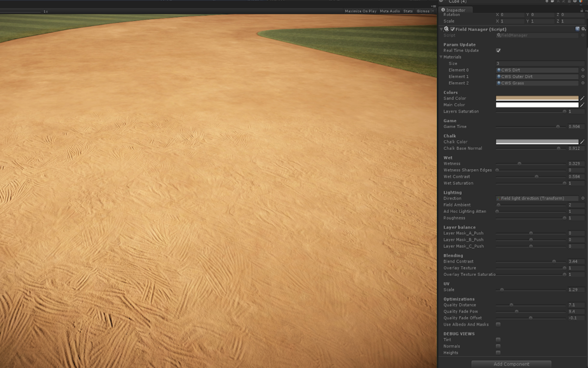Enable Use Albedo And Masks checkbox

pyautogui.click(x=498, y=324)
